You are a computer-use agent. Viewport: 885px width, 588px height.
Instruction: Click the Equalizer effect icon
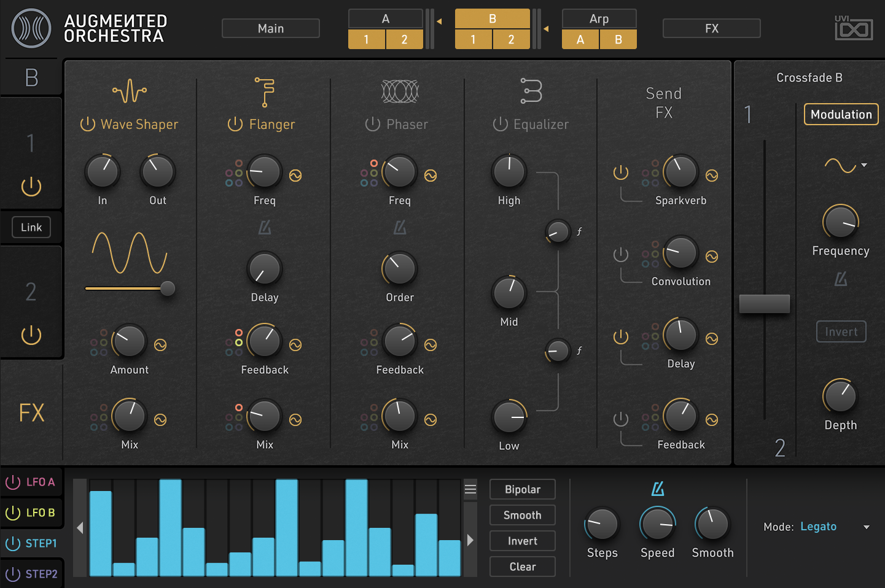531,91
